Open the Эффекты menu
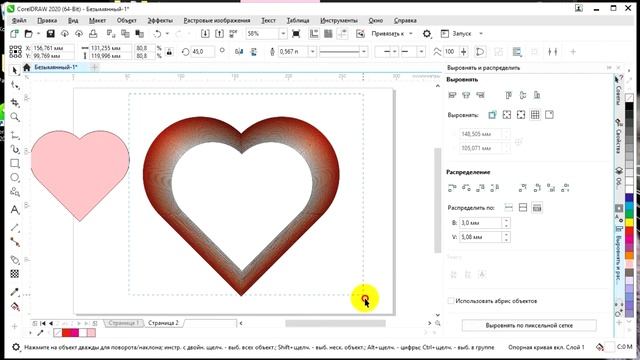The height and width of the screenshot is (360, 640). point(160,20)
